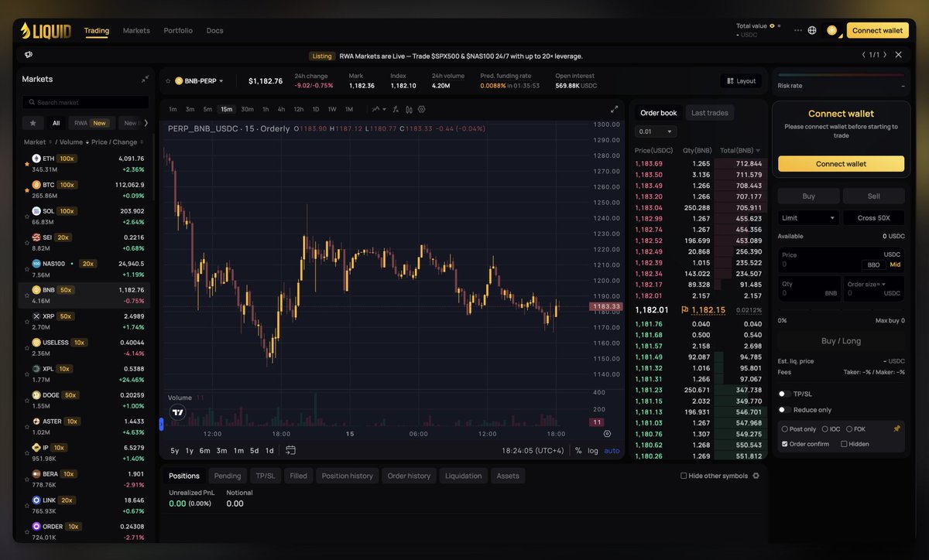Click the Buy / Long button
This screenshot has height=560, width=929.
(841, 341)
